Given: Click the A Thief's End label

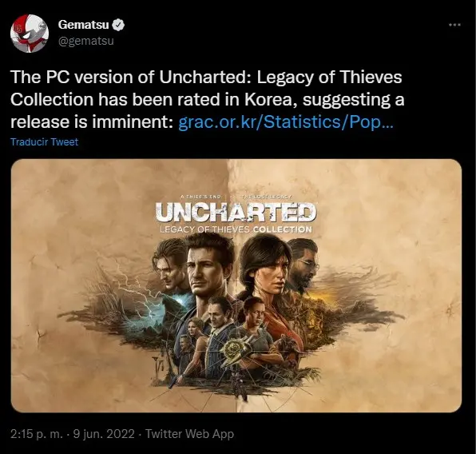Looking at the screenshot, I should pyautogui.click(x=201, y=197).
